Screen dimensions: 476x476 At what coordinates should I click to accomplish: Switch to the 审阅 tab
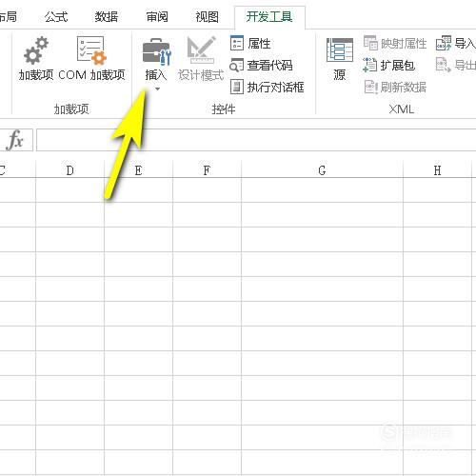coord(157,16)
